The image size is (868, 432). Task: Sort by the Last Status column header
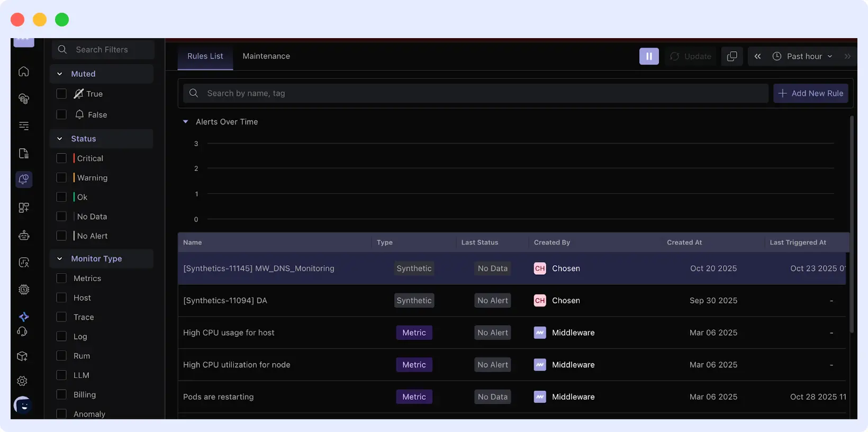480,242
